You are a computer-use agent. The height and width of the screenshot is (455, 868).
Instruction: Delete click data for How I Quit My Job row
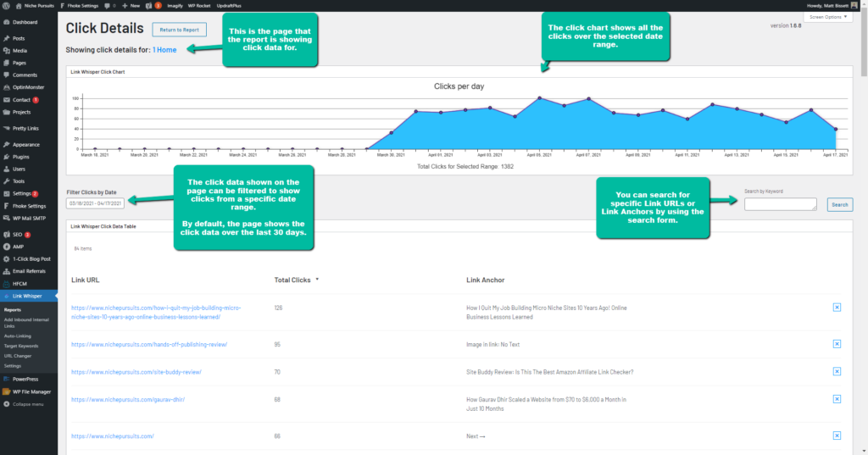click(x=837, y=308)
